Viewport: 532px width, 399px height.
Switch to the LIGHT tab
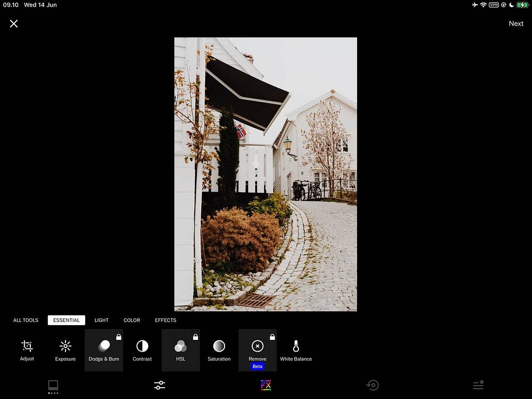pyautogui.click(x=102, y=320)
